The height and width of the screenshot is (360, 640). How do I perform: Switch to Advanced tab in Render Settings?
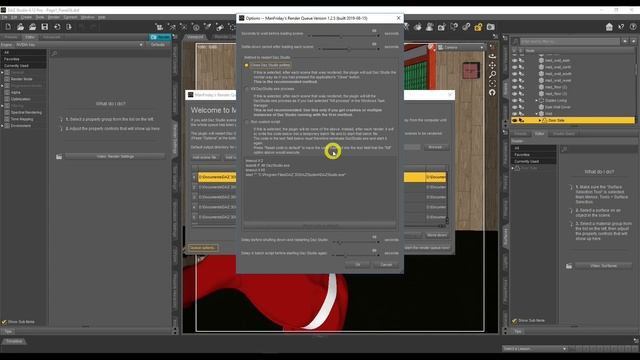[51, 37]
